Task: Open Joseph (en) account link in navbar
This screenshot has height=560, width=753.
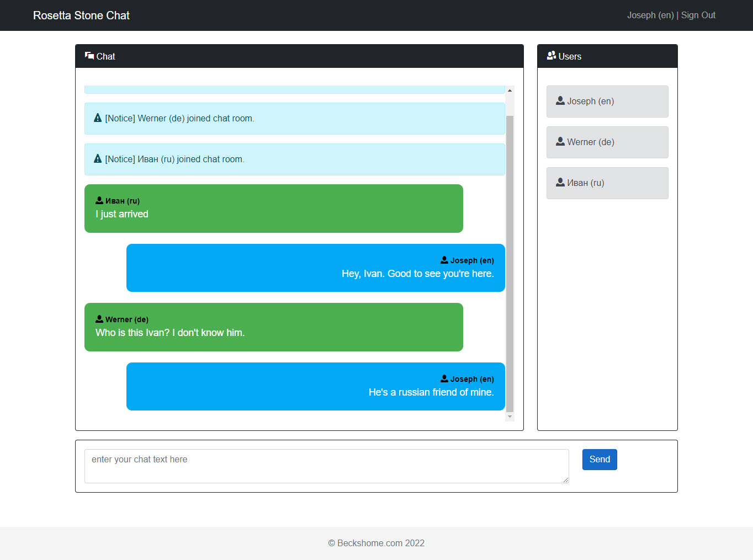Action: click(650, 15)
